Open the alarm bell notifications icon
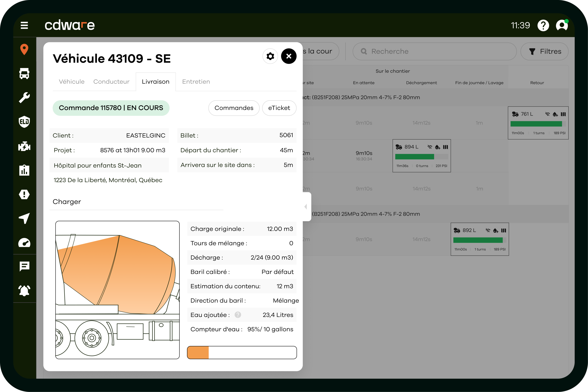The image size is (588, 392). 24,291
